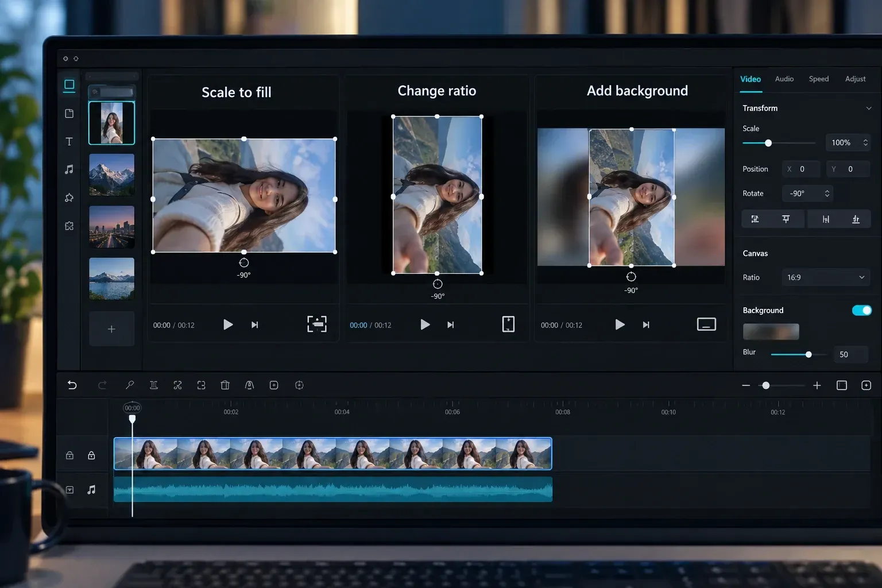882x588 pixels.
Task: Switch to the Video tab
Action: (x=751, y=79)
